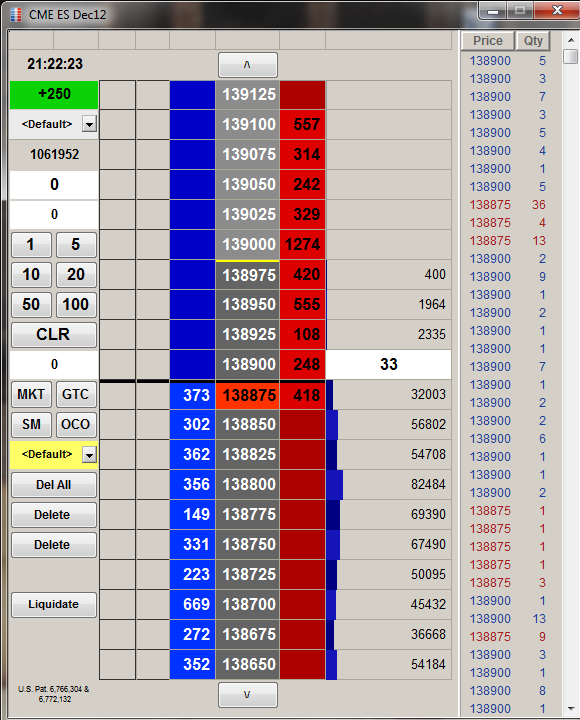This screenshot has width=580, height=720.
Task: Click volume value 2335
Action: tap(431, 334)
